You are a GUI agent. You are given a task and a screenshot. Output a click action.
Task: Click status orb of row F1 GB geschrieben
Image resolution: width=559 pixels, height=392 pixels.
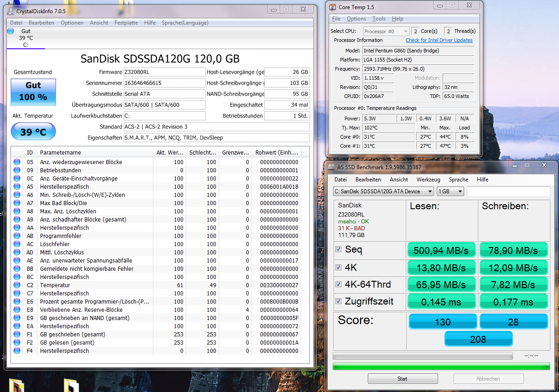pos(17,334)
